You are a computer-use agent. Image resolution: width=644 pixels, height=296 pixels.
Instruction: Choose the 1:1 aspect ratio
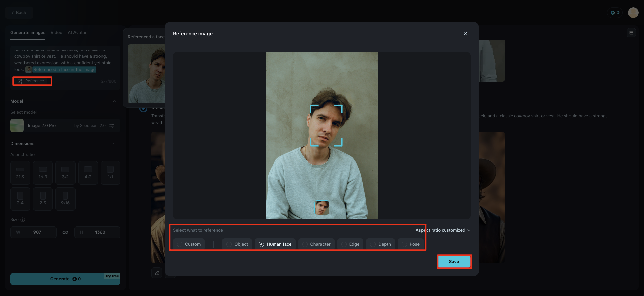coord(110,173)
